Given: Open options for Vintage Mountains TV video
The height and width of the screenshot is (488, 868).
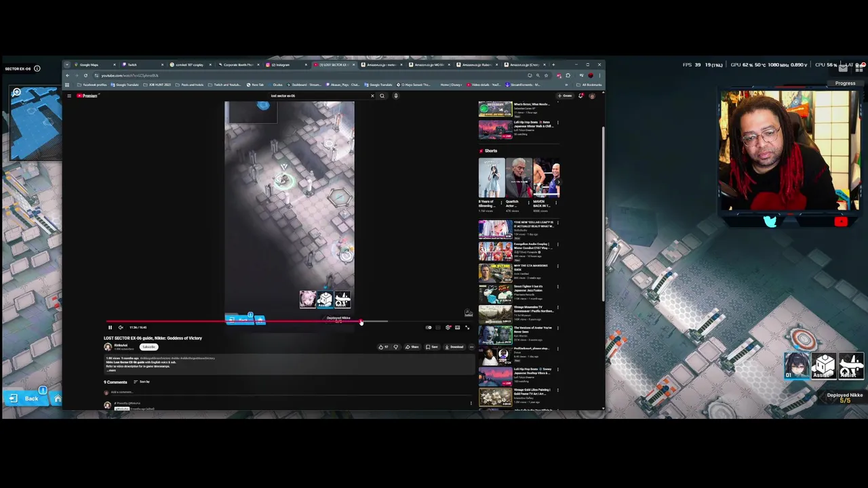Looking at the screenshot, I should tap(557, 308).
